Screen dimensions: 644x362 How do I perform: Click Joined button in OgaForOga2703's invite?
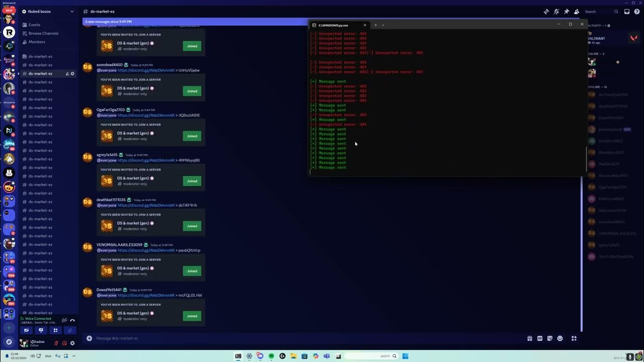[x=192, y=136]
